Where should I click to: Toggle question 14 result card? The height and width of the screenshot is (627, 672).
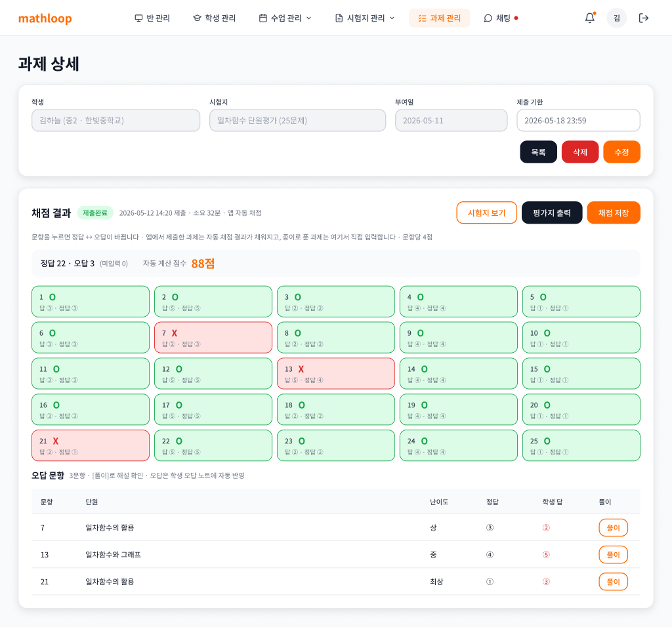coord(459,373)
